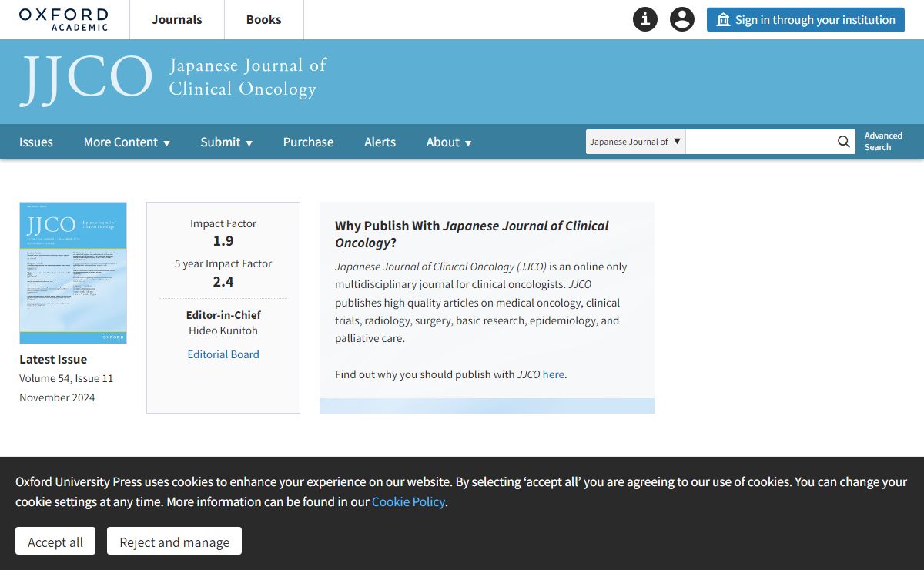This screenshot has height=570, width=924.
Task: Click the 'Volume 54, Issue 11' text
Action: 66,378
